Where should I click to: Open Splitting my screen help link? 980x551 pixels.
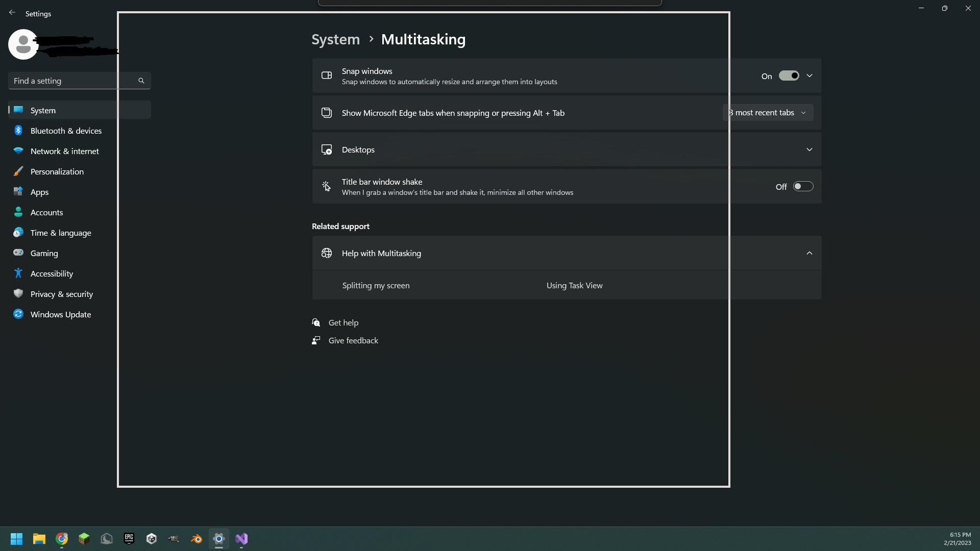pos(376,286)
